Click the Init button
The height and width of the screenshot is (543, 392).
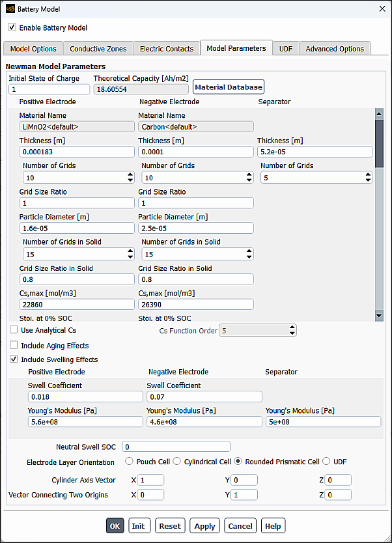pos(139,525)
